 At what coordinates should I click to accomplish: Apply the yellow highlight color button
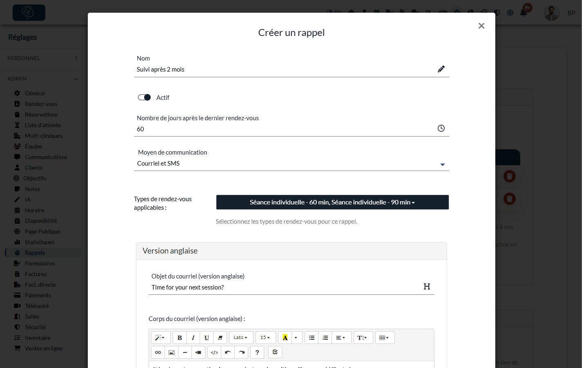coord(285,338)
